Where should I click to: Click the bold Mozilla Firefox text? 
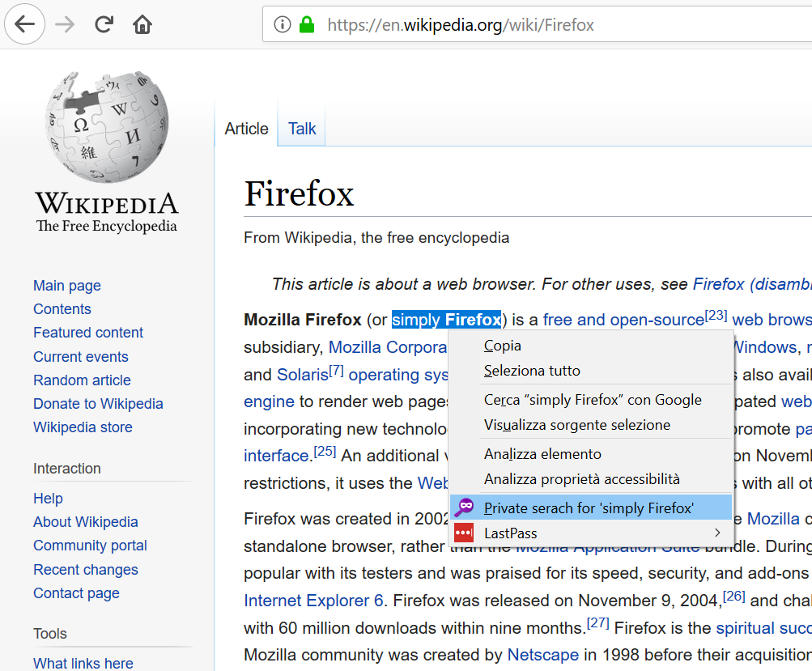(303, 320)
